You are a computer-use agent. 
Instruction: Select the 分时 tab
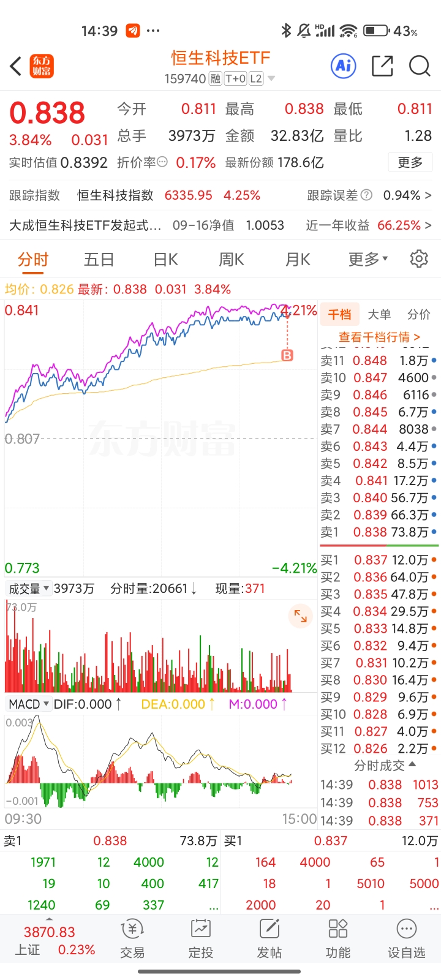coord(33,260)
